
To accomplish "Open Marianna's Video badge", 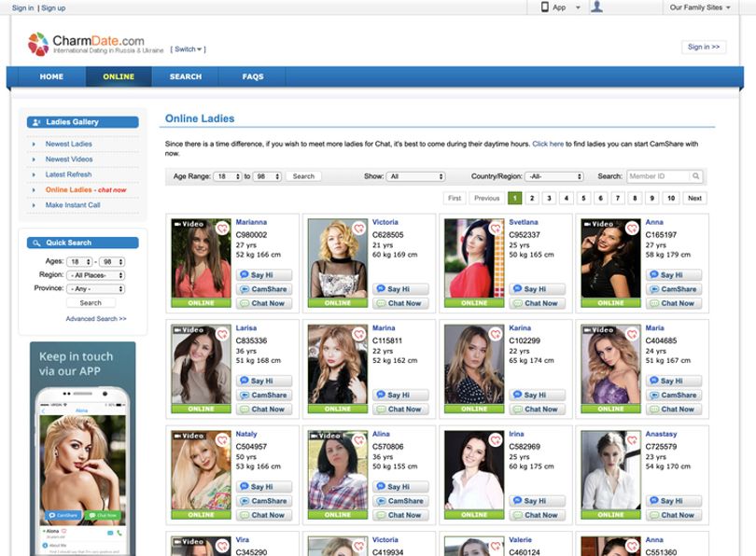I will [x=189, y=224].
